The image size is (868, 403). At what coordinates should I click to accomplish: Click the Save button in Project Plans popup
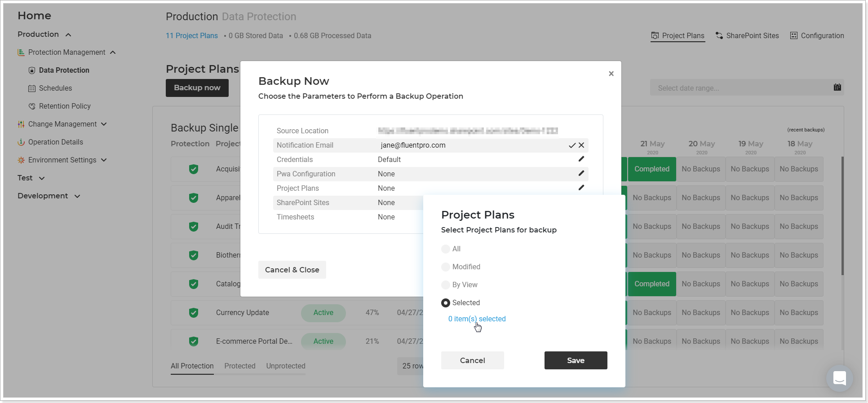click(576, 360)
